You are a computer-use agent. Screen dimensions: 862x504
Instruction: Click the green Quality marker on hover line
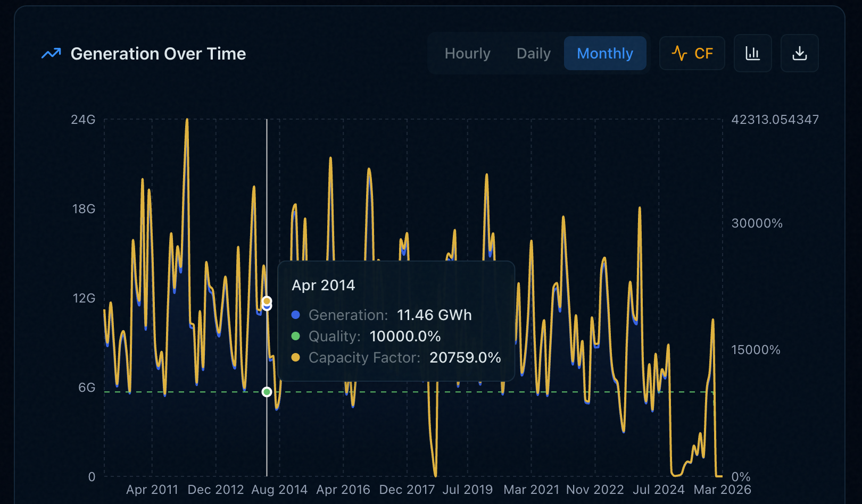coord(267,392)
